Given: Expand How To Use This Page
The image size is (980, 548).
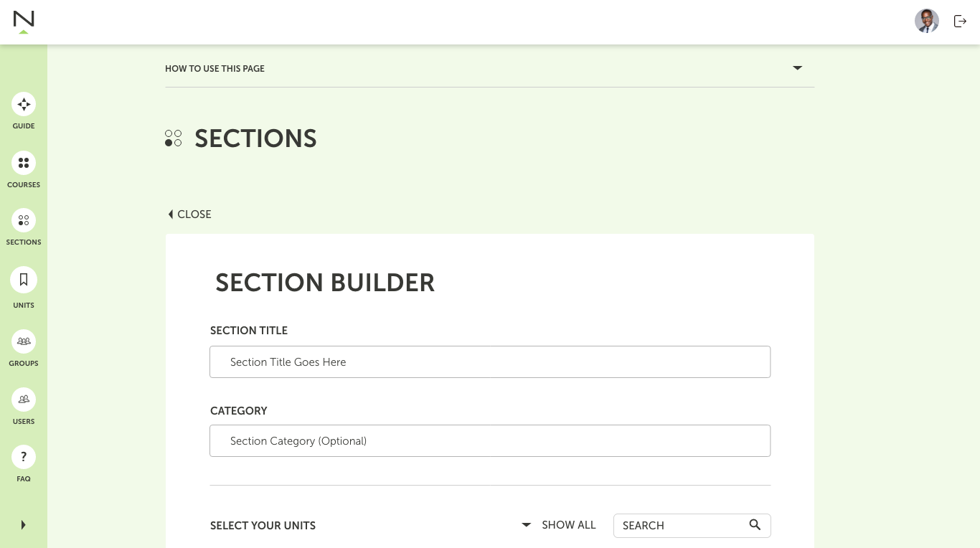Looking at the screenshot, I should point(797,68).
